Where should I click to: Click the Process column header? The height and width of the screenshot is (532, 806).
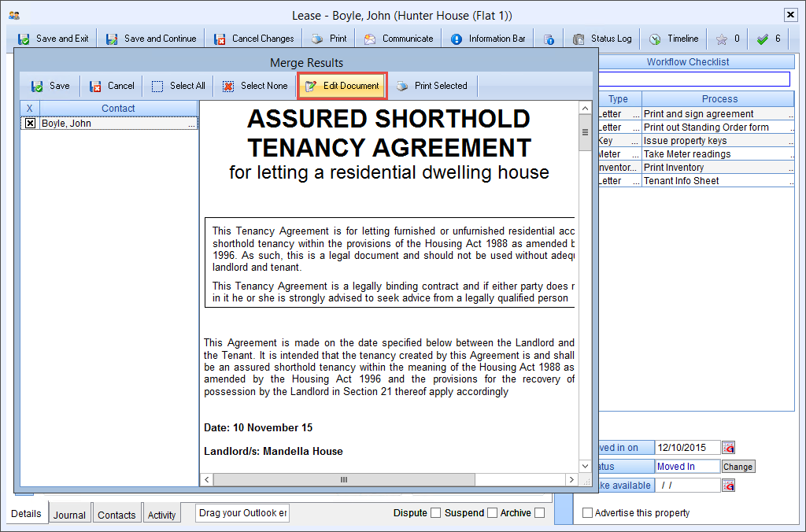coord(719,99)
